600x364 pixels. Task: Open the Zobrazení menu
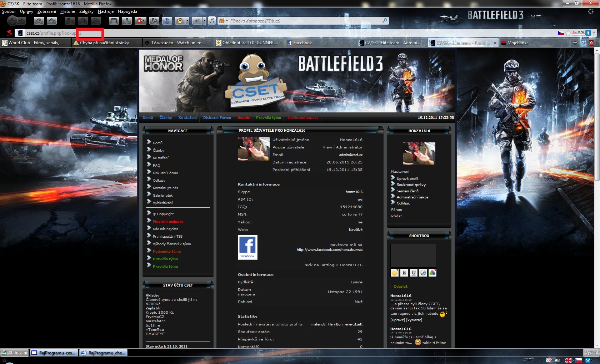[x=47, y=11]
